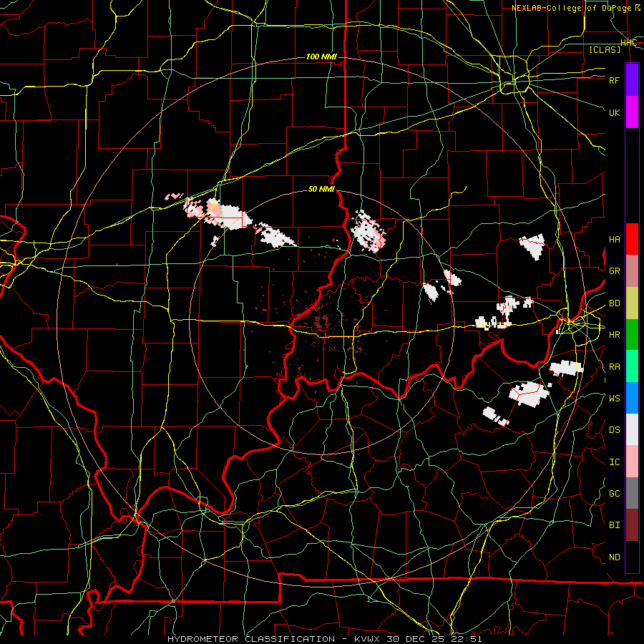This screenshot has height=644, width=644.
Task: Select the dark red BI legend swatch
Action: [632, 525]
